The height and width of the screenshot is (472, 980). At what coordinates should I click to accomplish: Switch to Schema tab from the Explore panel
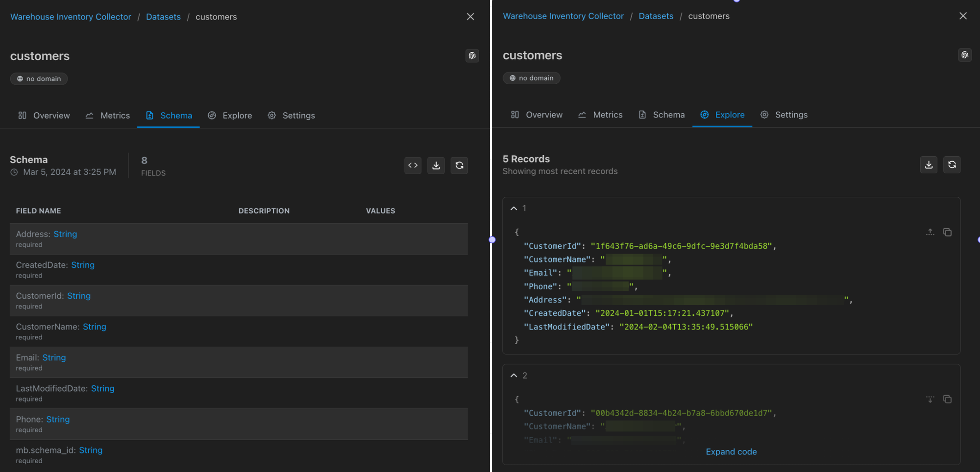coord(661,115)
